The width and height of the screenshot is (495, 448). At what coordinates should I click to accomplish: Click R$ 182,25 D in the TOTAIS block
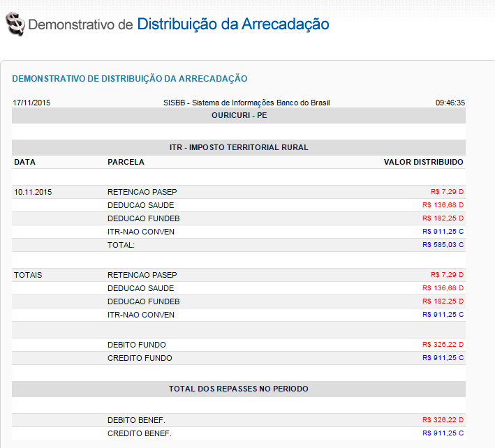443,301
